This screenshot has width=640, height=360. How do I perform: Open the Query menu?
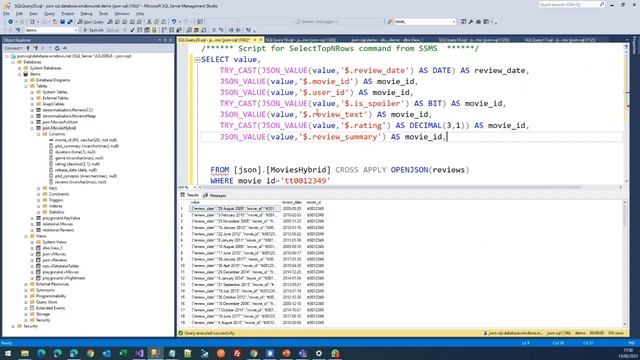coord(49,13)
